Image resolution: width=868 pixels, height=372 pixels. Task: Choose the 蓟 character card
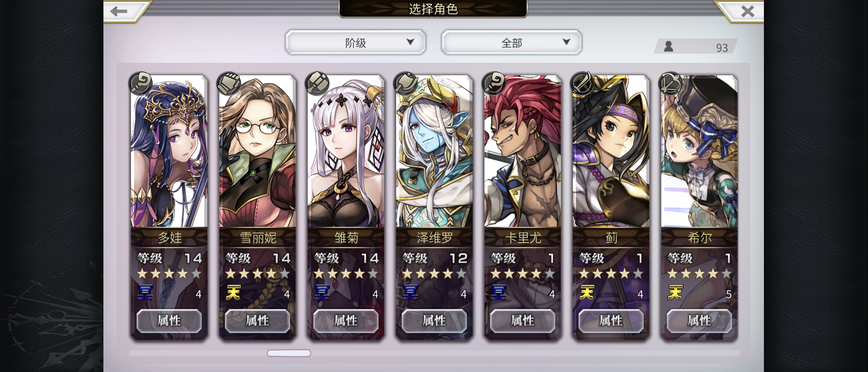(611, 207)
